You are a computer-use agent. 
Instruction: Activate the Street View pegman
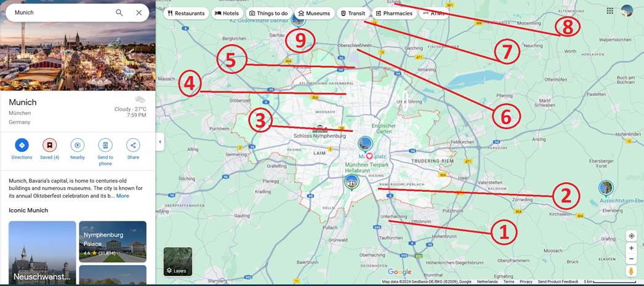point(631,271)
